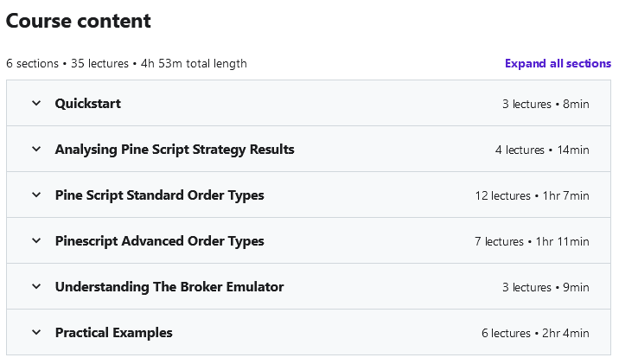Click the chevron beside Quickstart

tap(36, 104)
